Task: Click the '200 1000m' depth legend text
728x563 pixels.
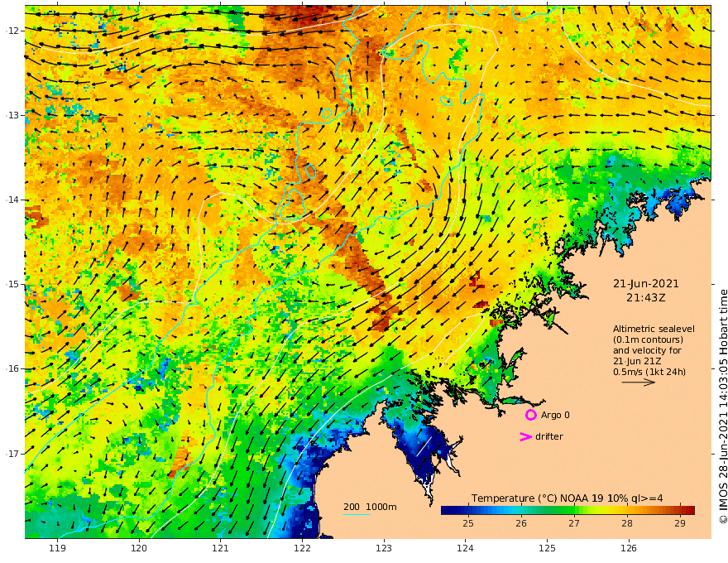Action: point(370,507)
